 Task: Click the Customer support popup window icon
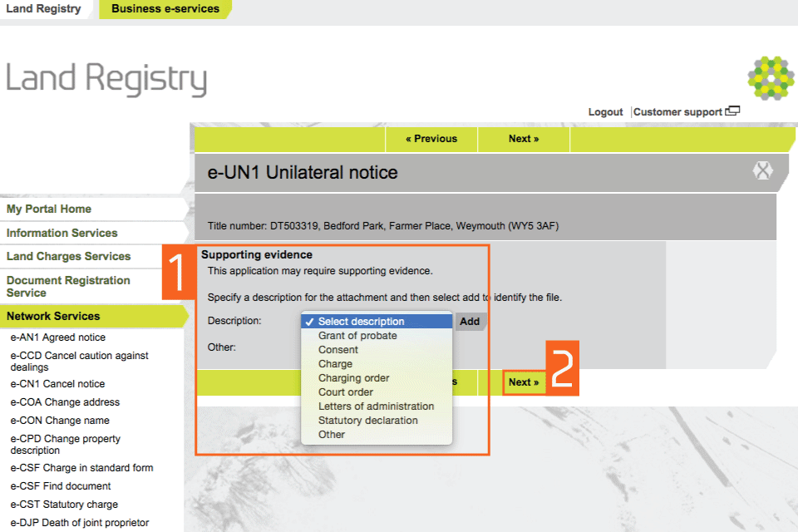pos(732,111)
